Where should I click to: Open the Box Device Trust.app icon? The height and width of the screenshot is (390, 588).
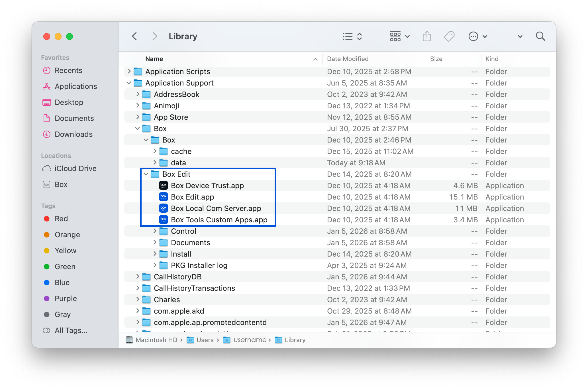[164, 186]
